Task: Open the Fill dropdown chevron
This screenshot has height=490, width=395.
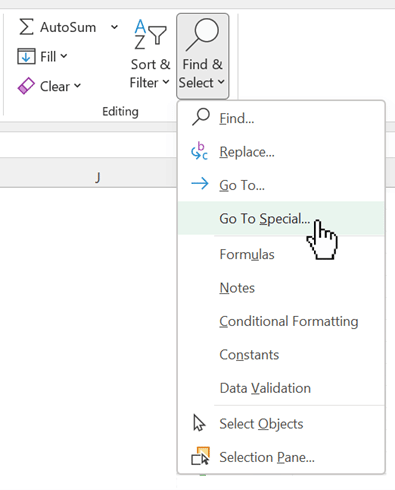Action: click(x=64, y=56)
